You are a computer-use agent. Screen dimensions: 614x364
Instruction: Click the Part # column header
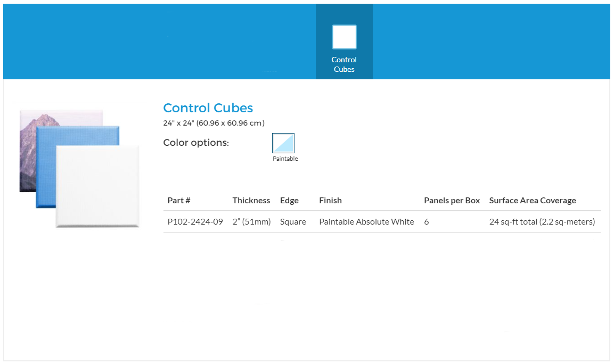click(x=178, y=201)
